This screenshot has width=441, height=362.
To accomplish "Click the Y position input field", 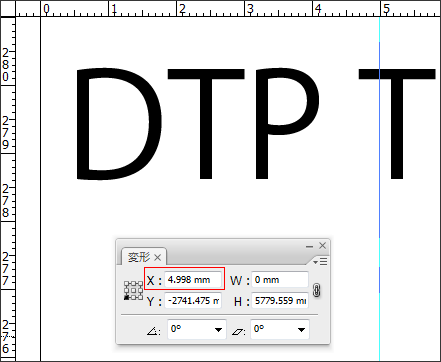I will [x=193, y=301].
